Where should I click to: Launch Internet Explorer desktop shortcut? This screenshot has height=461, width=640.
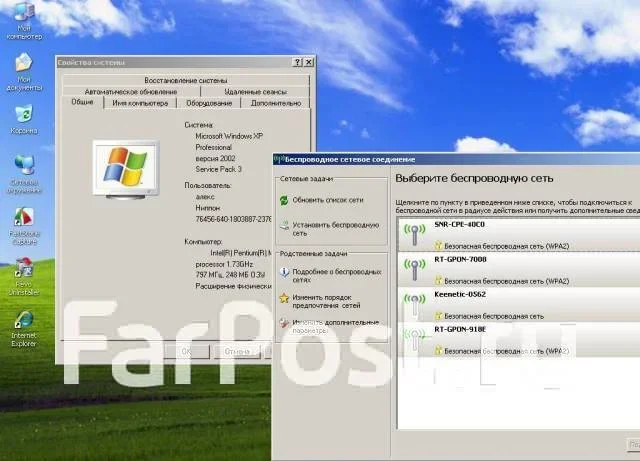pyautogui.click(x=24, y=329)
